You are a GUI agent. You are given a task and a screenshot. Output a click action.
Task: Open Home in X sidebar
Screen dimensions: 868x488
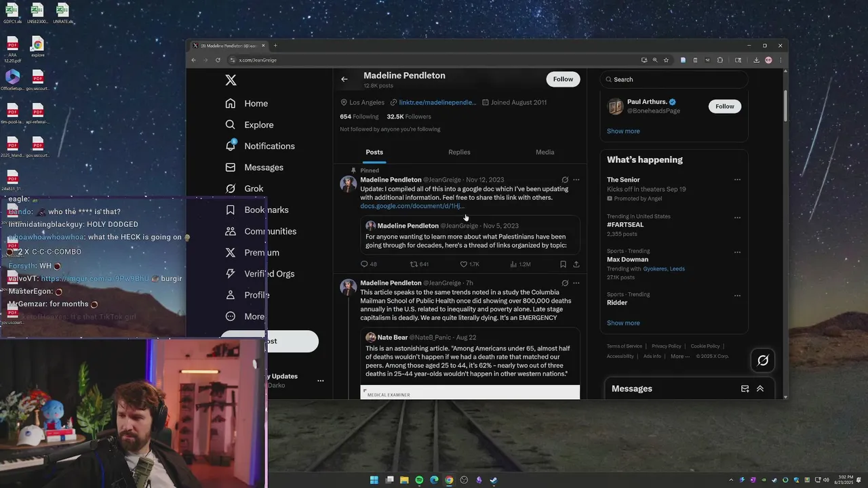coord(247,103)
